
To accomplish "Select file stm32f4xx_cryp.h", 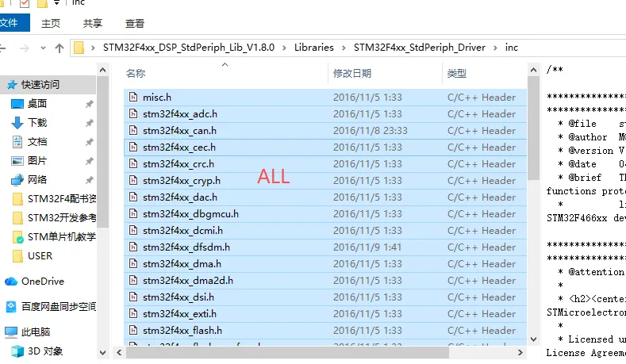I will point(325,181).
